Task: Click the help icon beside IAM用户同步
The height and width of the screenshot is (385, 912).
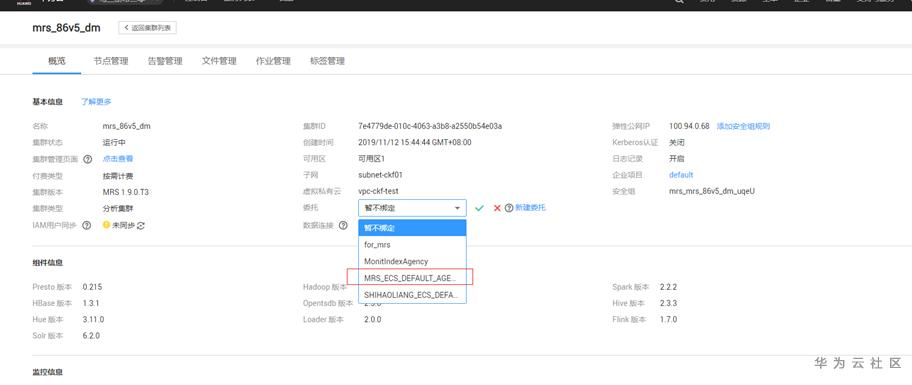Action: point(87,226)
